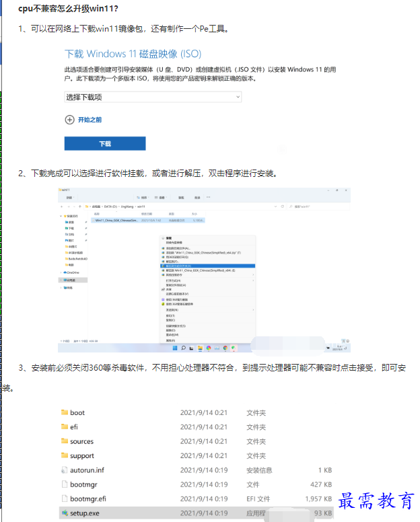Click the Explorer search box for win11
420x522 pixels.
coord(319,207)
